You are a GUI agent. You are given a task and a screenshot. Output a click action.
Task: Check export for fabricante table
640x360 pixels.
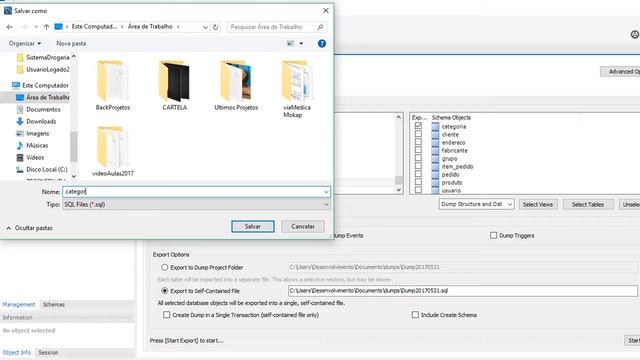tap(418, 150)
